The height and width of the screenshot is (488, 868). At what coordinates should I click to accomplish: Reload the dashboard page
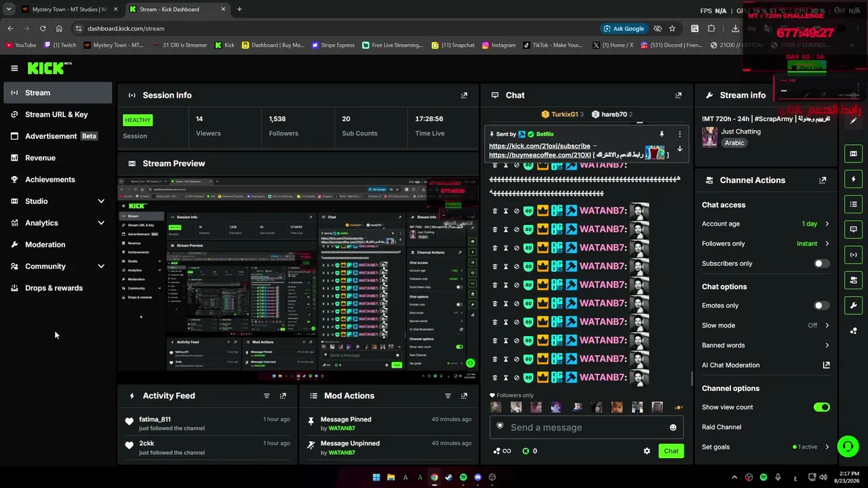[43, 28]
